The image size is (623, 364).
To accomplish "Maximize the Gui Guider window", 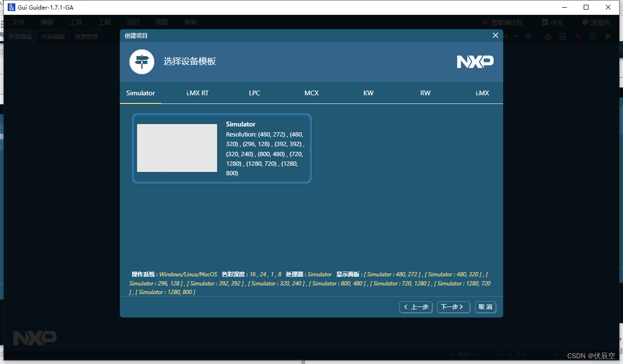I will [586, 7].
